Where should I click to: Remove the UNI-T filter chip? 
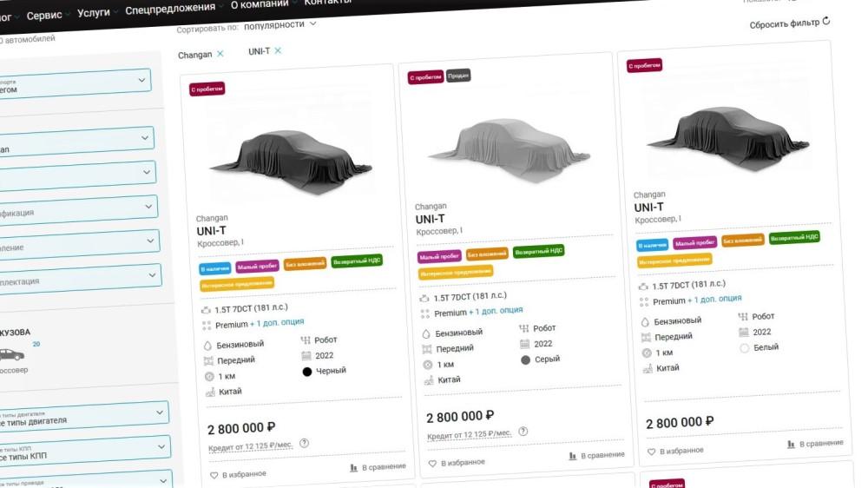point(278,50)
